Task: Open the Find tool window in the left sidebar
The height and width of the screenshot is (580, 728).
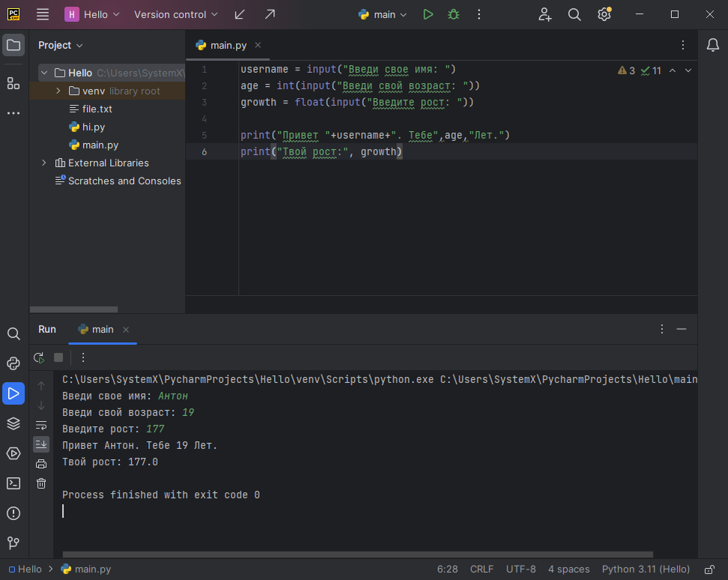Action: 13,333
